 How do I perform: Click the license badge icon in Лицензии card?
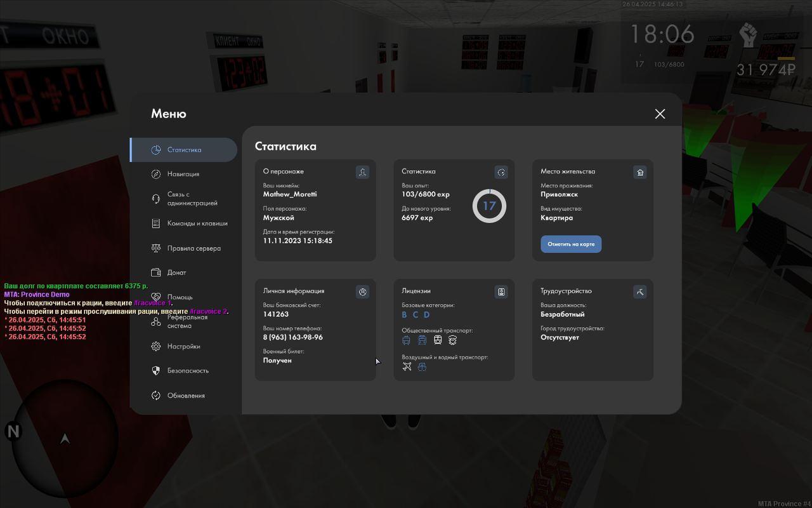[x=501, y=292]
